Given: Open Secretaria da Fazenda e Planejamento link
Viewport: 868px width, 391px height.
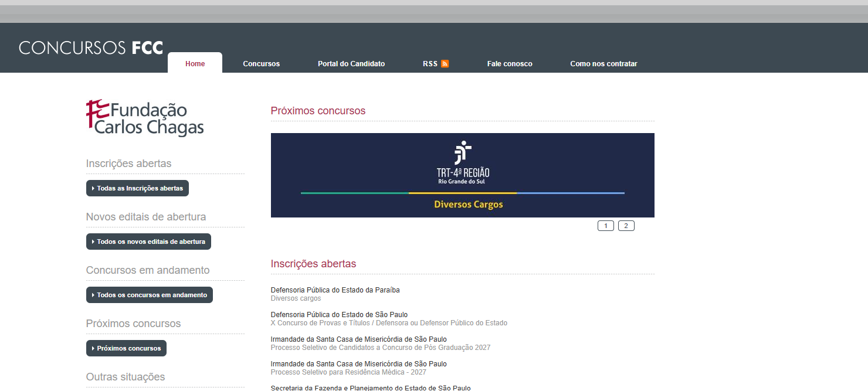Looking at the screenshot, I should pyautogui.click(x=371, y=387).
